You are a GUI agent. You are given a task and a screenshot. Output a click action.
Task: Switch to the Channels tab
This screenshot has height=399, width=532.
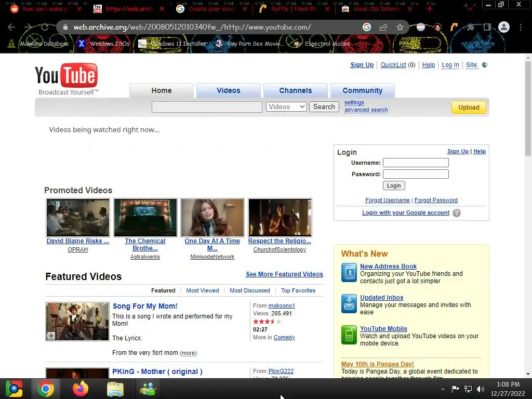[x=296, y=90]
